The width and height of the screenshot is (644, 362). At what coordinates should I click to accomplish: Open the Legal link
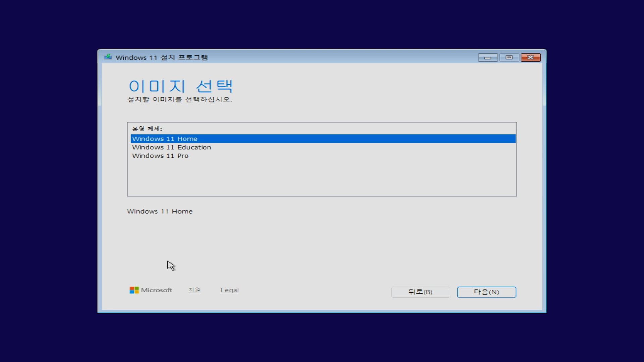tap(229, 290)
